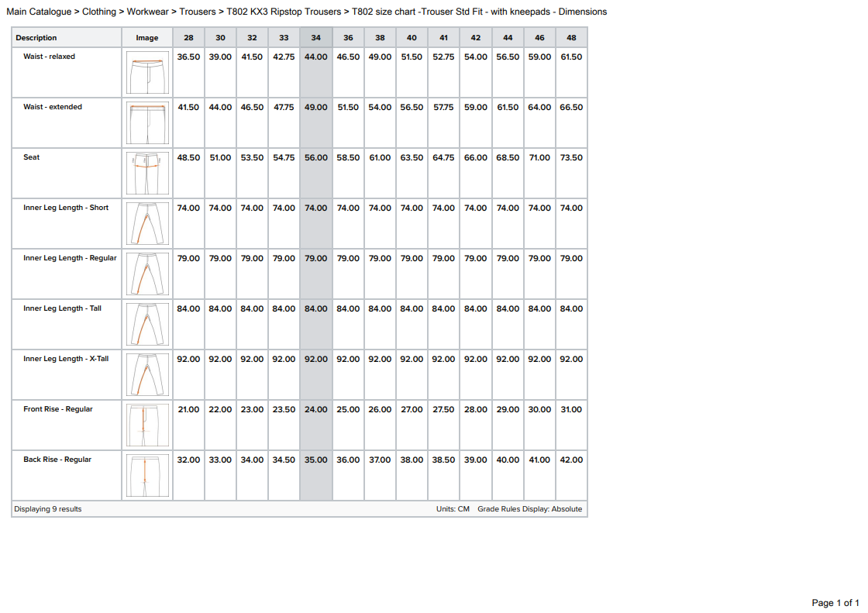The width and height of the screenshot is (868, 613).
Task: Click the Image column header
Action: pyautogui.click(x=147, y=38)
